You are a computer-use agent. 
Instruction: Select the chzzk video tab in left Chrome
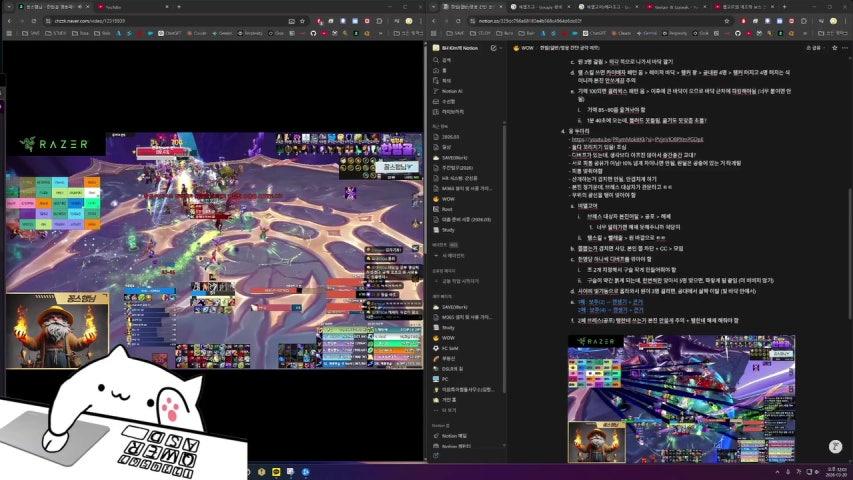[52, 7]
